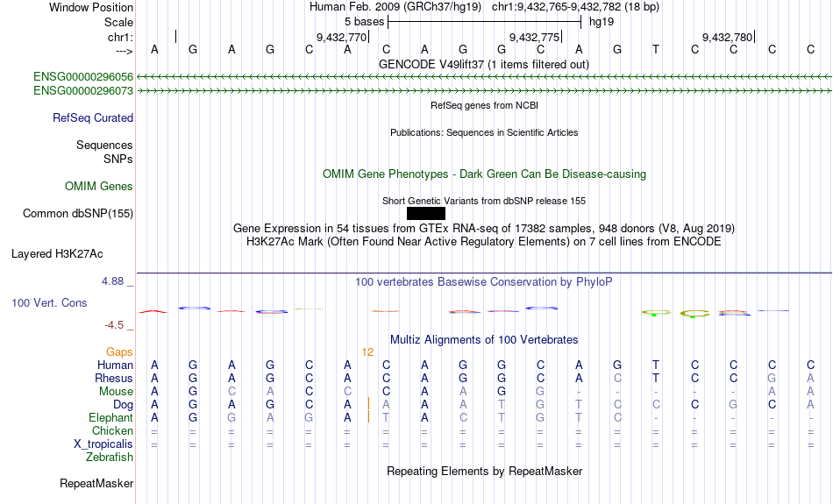Click the Rhesus row T base
Screen dimensions: 833x504
656,378
